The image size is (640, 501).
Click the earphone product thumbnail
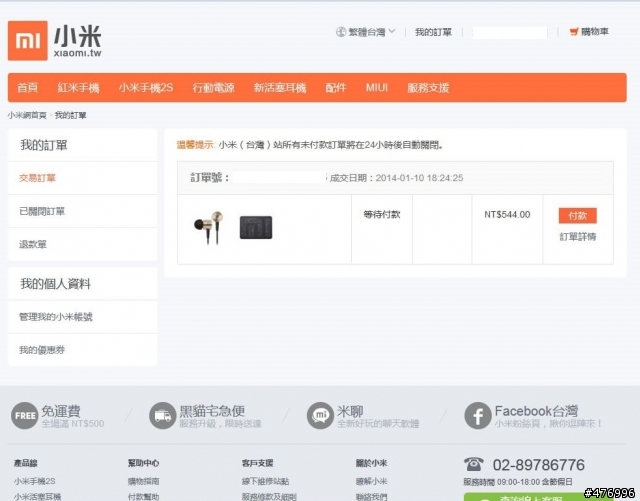point(209,227)
